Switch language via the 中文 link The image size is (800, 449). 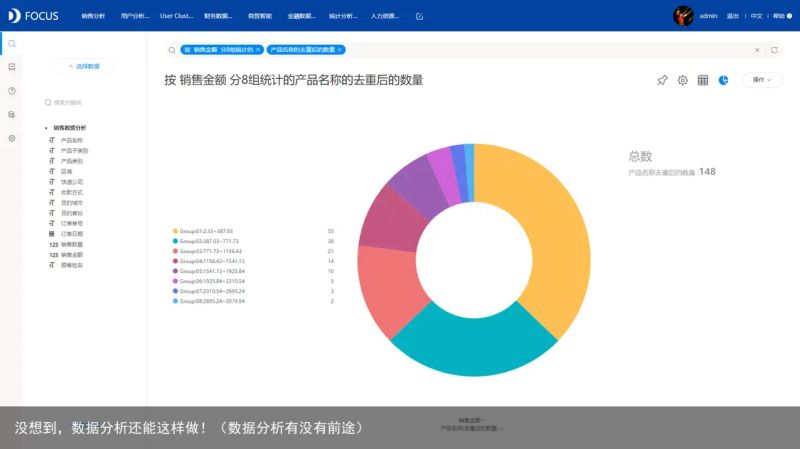pos(757,16)
